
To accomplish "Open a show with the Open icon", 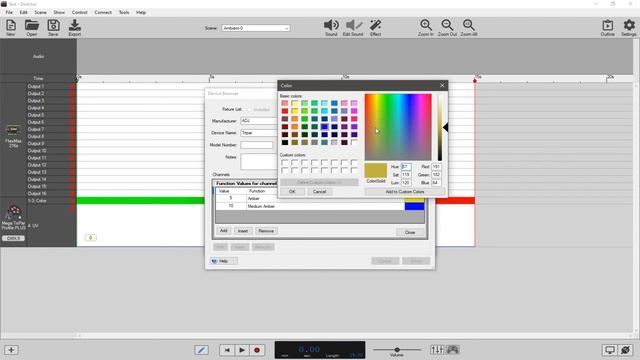I will [x=32, y=25].
